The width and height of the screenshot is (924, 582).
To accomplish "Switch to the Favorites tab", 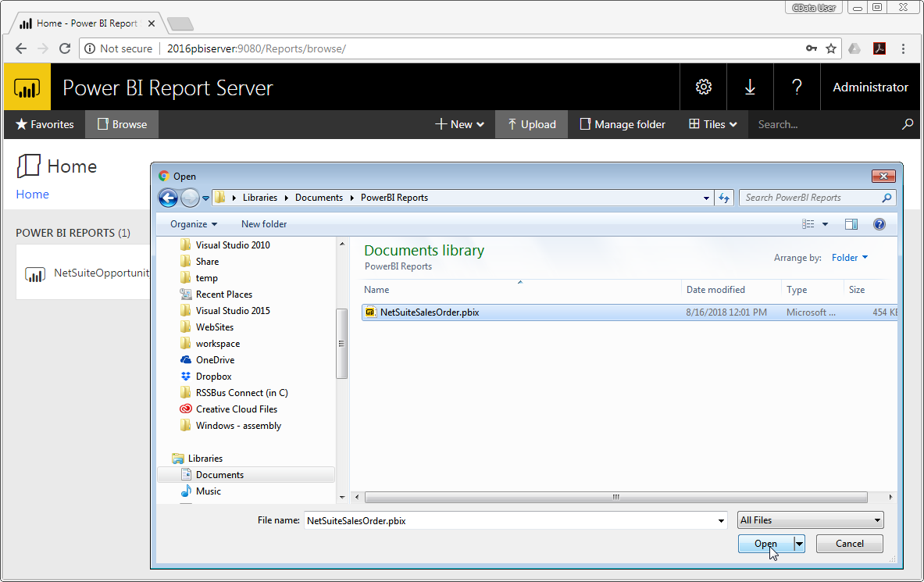I will pyautogui.click(x=45, y=124).
